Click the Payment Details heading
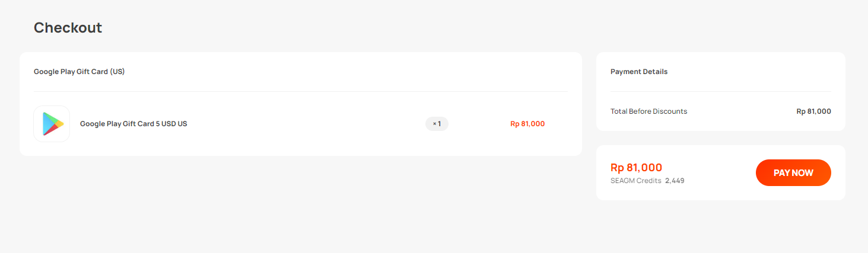This screenshot has width=868, height=253. (x=639, y=72)
